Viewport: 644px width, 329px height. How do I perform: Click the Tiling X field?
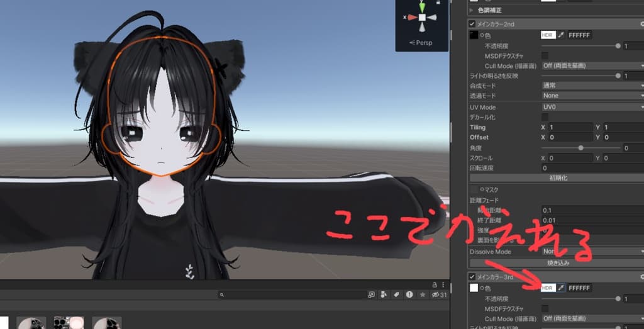(570, 127)
